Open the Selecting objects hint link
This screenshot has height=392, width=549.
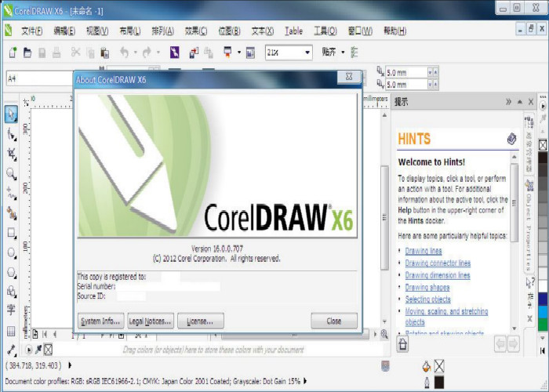(428, 299)
